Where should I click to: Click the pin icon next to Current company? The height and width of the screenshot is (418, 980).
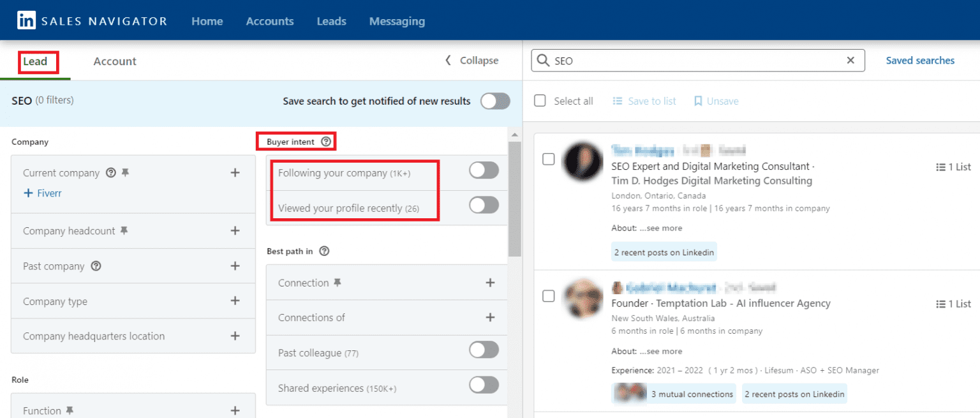[x=126, y=172]
